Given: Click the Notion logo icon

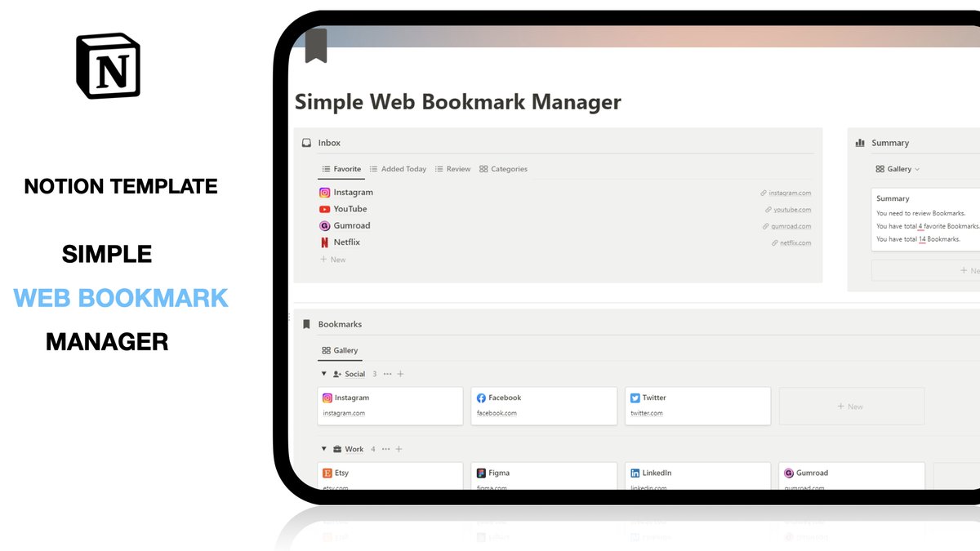Looking at the screenshot, I should coord(108,66).
